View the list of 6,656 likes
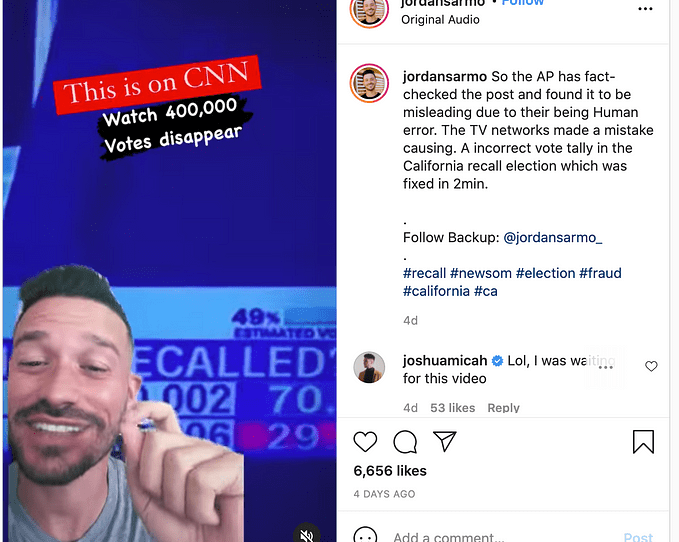 [x=390, y=471]
